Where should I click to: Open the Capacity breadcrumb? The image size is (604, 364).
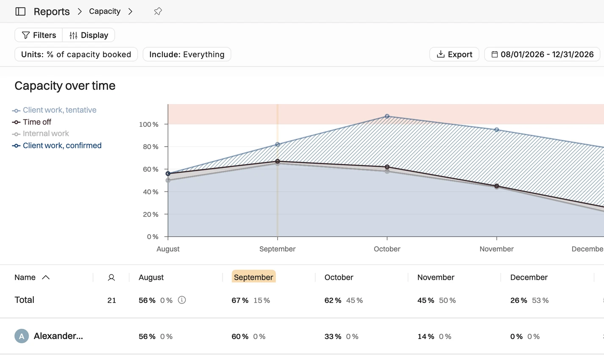coord(105,11)
